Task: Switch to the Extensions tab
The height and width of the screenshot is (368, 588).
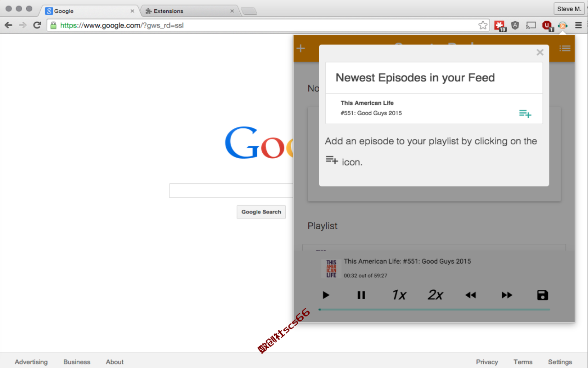Action: (189, 11)
